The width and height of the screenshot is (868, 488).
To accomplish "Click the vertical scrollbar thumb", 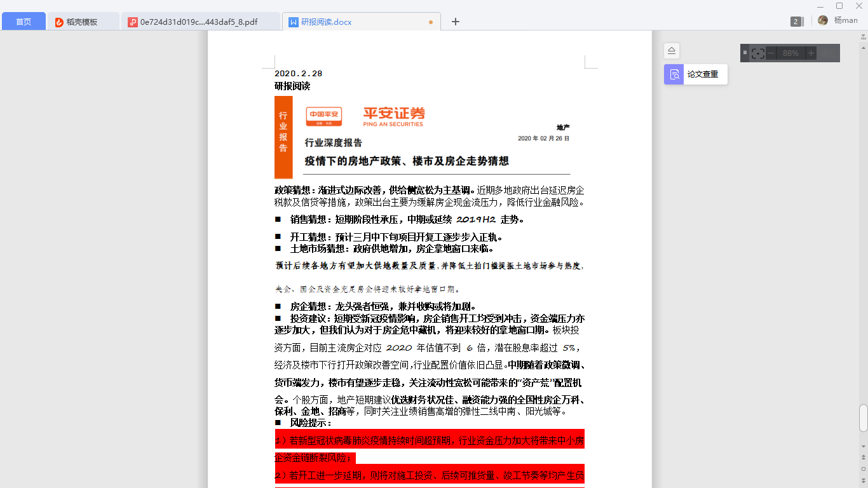I will (x=863, y=418).
